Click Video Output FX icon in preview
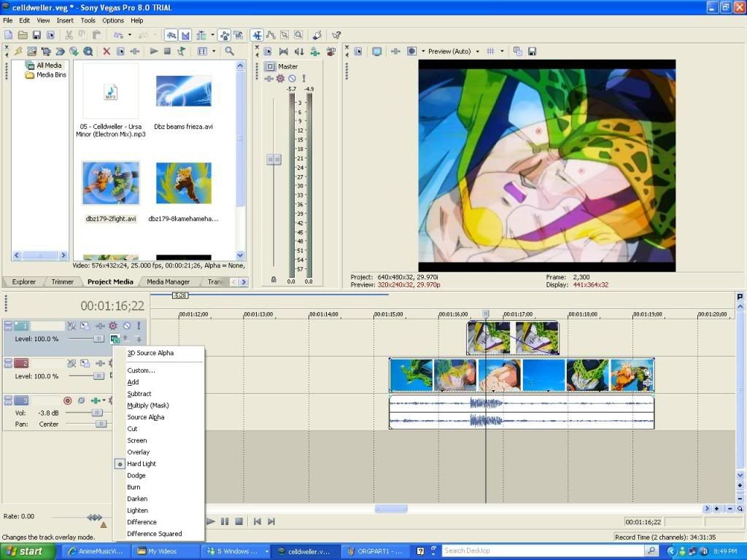The image size is (747, 560). click(395, 51)
